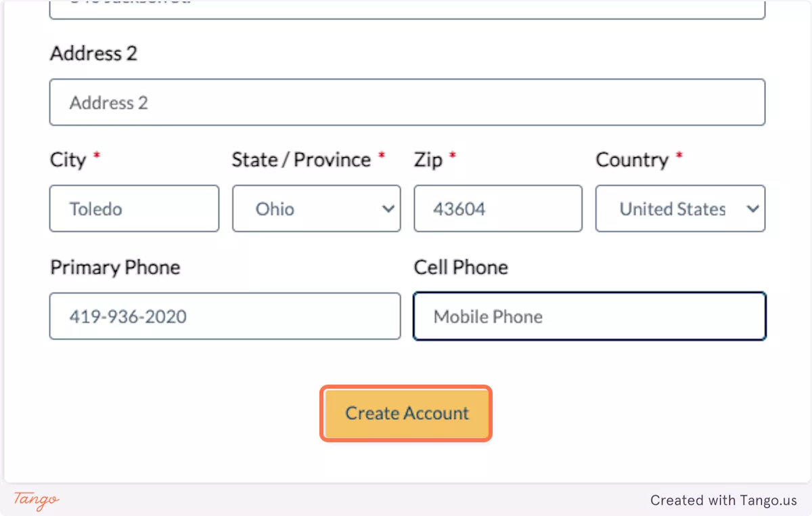
Task: Click the Cell Phone label
Action: 461,267
